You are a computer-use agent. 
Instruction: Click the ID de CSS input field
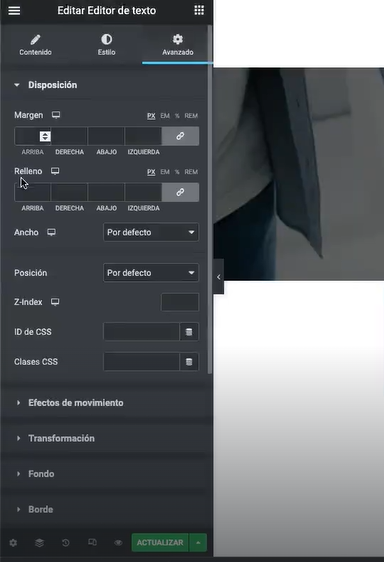pos(141,332)
